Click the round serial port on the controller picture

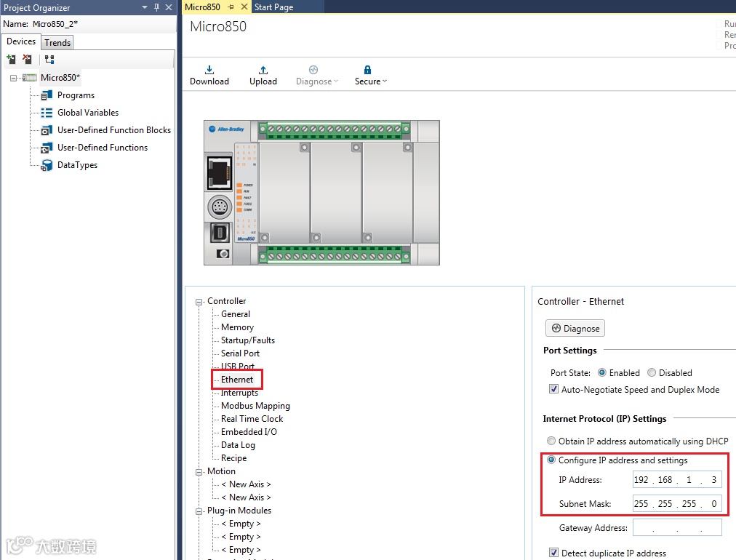pyautogui.click(x=219, y=207)
